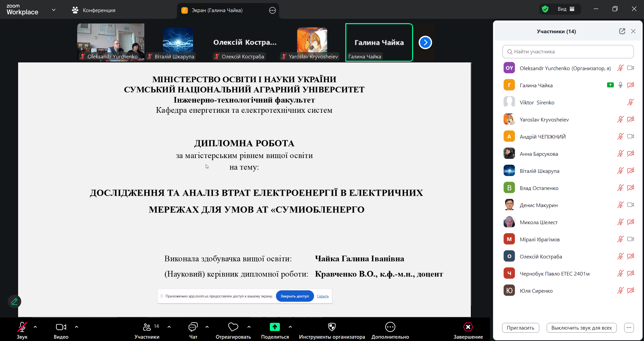Show next video thumbnails with blue arrow

pos(425,43)
